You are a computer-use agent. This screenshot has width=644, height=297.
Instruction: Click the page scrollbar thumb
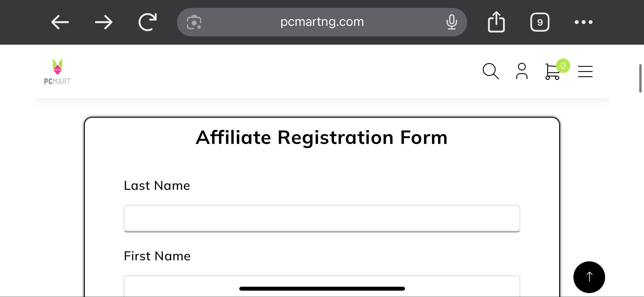pos(641,78)
